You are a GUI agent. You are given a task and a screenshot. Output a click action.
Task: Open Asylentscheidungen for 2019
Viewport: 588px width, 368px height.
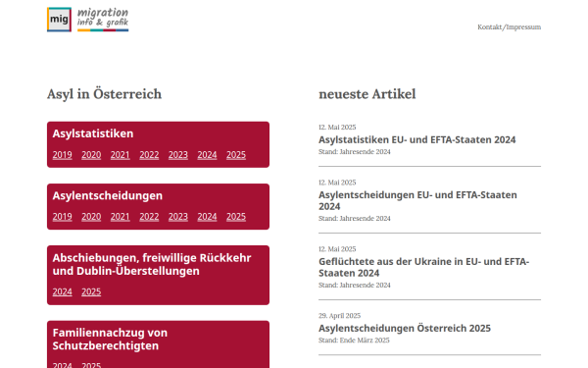(x=63, y=217)
